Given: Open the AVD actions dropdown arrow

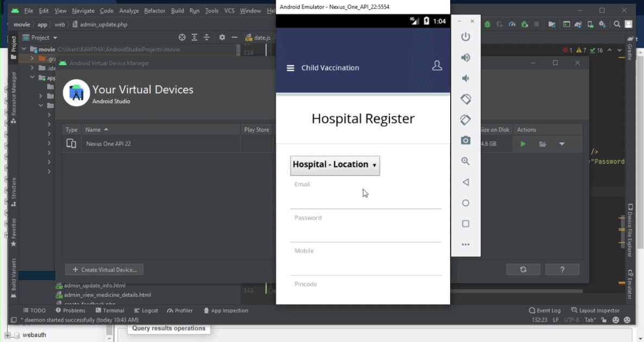Looking at the screenshot, I should coord(562,144).
